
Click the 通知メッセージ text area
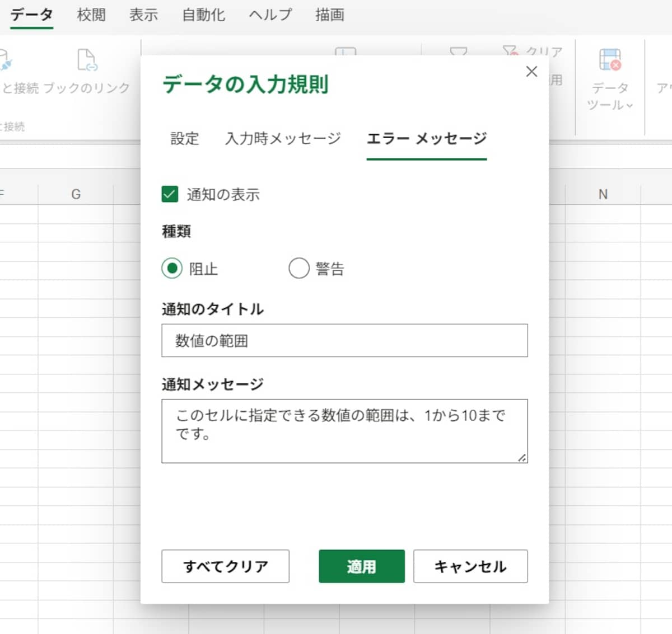click(344, 431)
